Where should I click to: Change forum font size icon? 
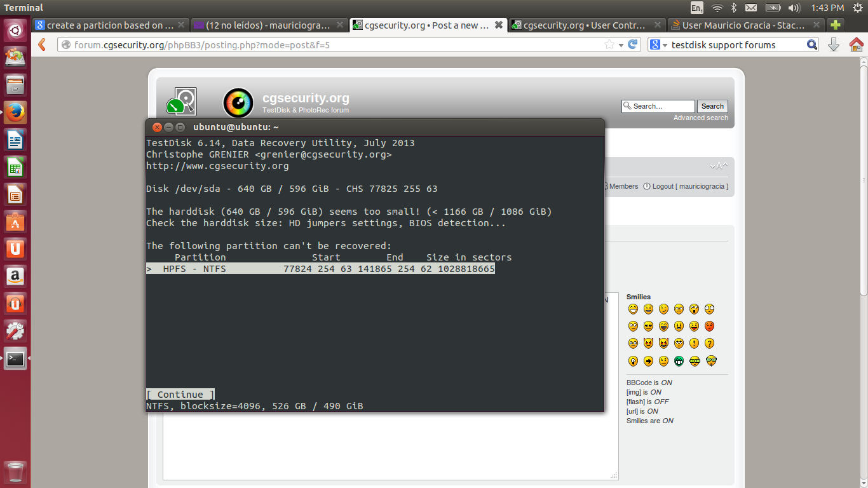tap(719, 166)
